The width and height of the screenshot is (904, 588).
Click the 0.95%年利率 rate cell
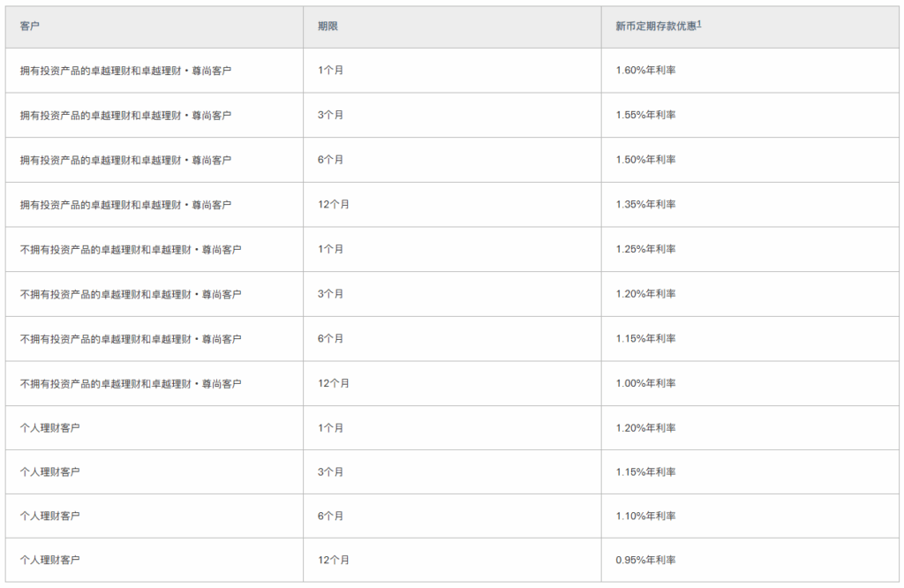pyautogui.click(x=645, y=561)
